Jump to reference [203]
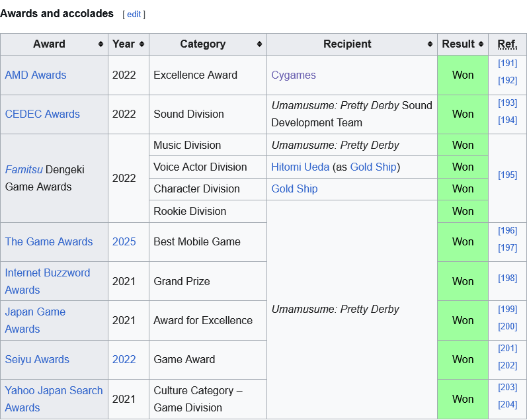 click(508, 387)
